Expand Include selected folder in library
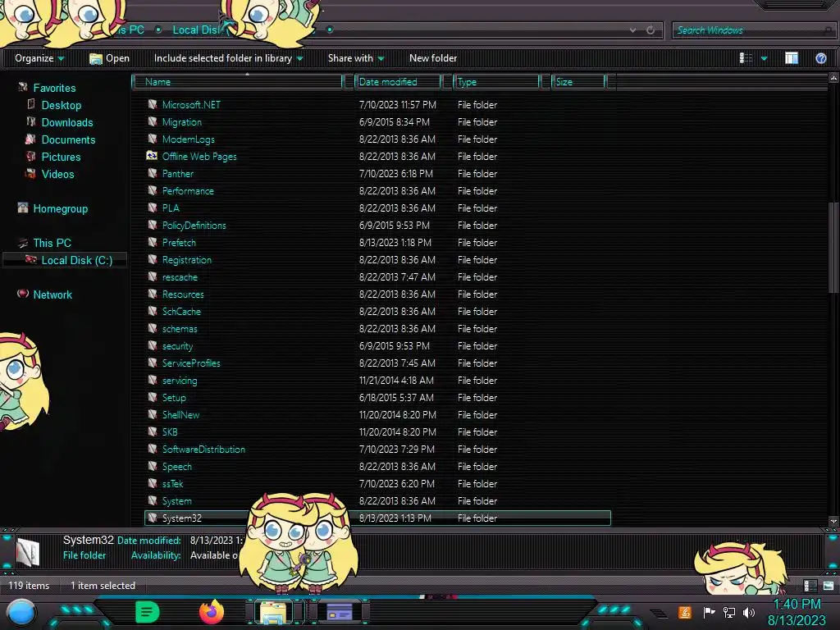 pyautogui.click(x=228, y=58)
